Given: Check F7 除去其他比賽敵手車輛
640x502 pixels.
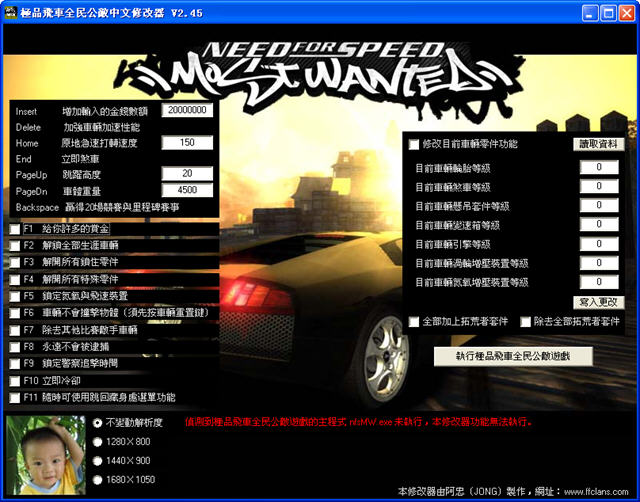Looking at the screenshot, I should 15,330.
